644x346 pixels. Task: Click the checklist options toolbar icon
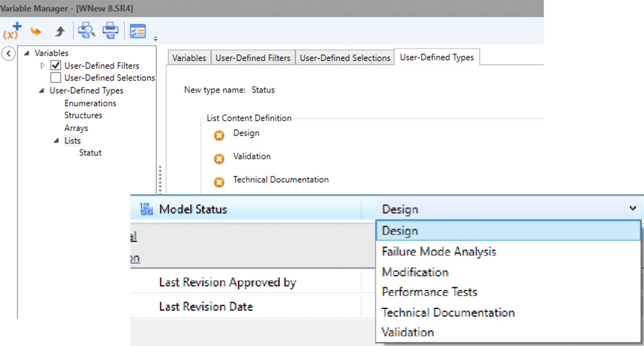coord(138,31)
